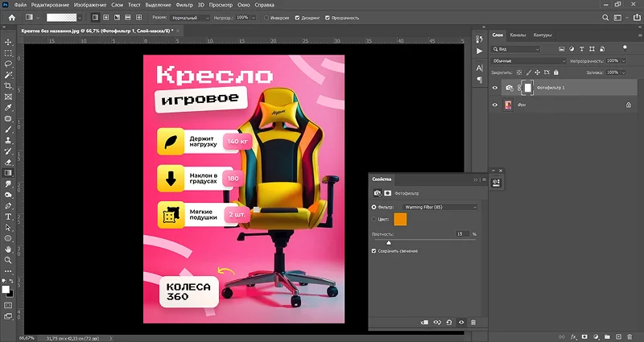Open the layer filter Вид dropdown
The width and height of the screenshot is (644, 342).
pos(516,49)
